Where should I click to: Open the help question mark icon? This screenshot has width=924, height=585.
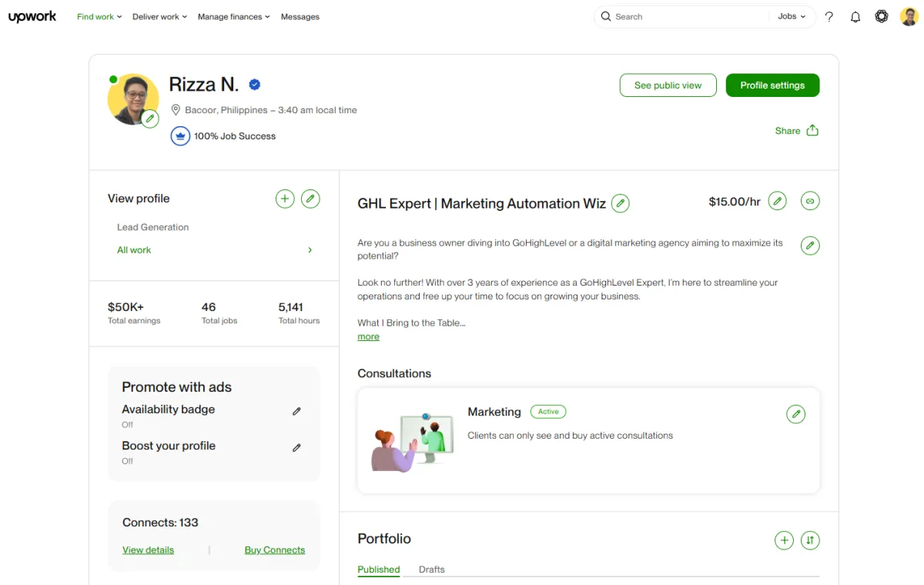829,17
